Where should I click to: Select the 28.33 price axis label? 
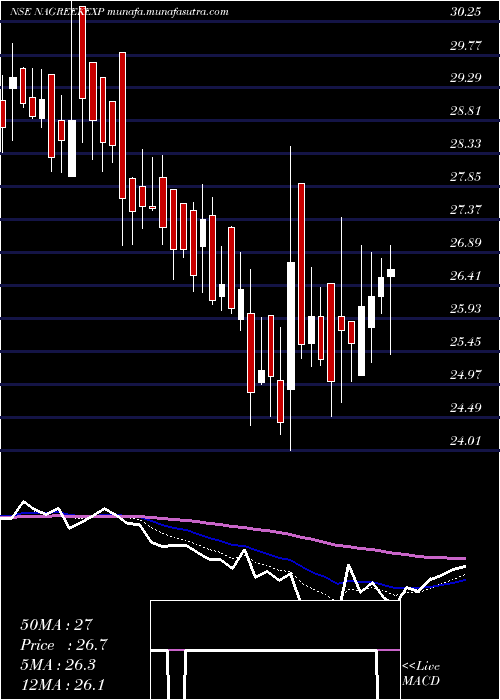pos(465,144)
